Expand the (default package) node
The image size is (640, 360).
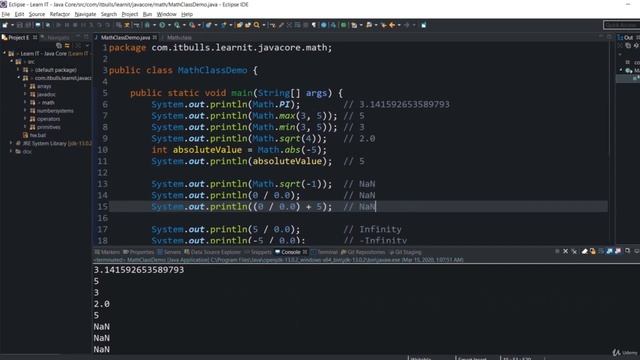click(x=18, y=70)
